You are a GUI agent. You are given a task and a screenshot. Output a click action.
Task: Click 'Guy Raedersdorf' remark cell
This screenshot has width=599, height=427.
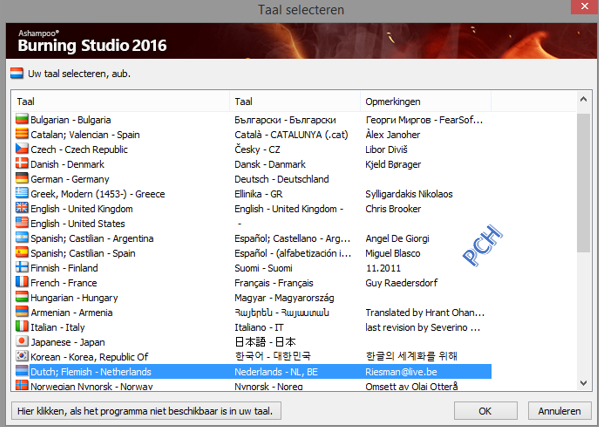click(401, 283)
